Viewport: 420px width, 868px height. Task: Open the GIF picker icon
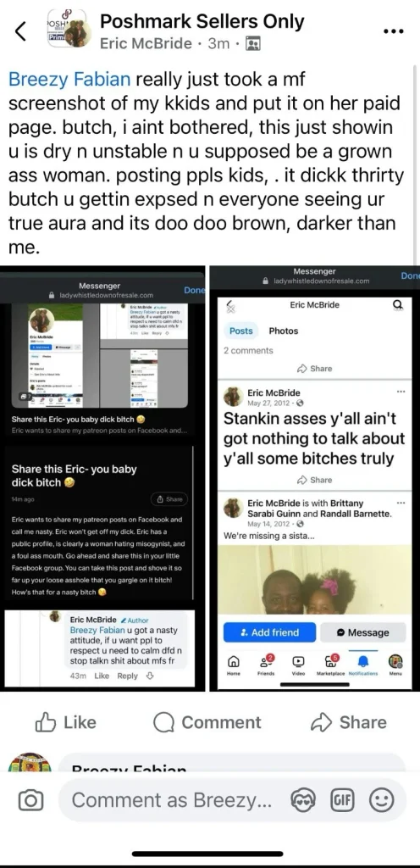click(x=341, y=800)
